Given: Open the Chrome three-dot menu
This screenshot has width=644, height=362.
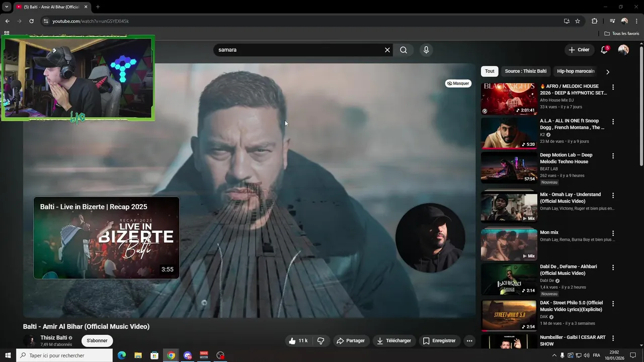Looking at the screenshot, I should tap(636, 21).
